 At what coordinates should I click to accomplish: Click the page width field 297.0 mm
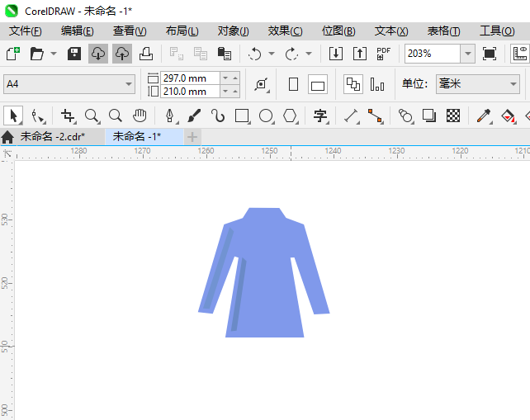(190, 78)
